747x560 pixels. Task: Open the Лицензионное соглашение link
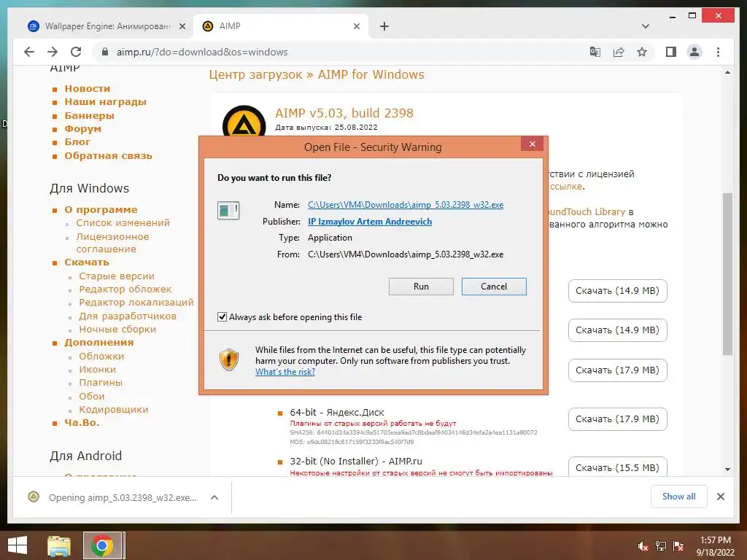coord(112,242)
